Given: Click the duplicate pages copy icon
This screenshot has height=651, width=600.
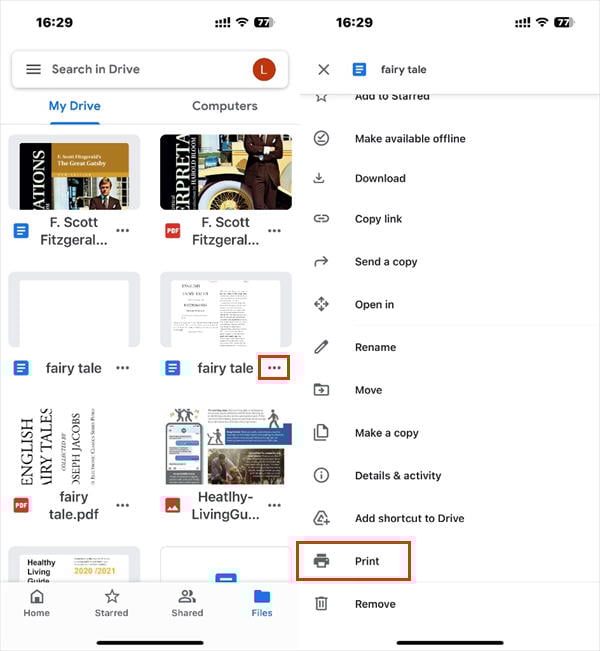Looking at the screenshot, I should (x=321, y=432).
